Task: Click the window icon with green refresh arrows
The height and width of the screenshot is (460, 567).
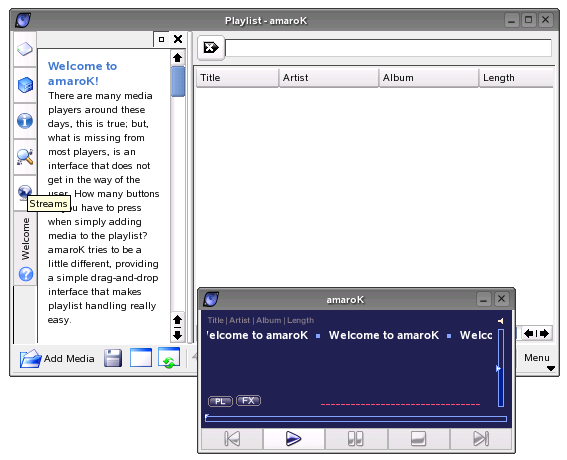Action: click(x=169, y=358)
